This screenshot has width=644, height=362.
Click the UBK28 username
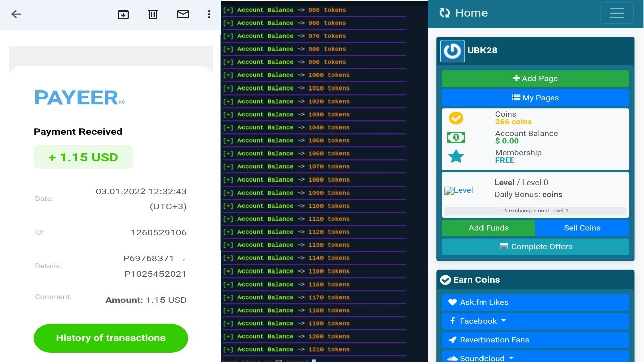482,50
